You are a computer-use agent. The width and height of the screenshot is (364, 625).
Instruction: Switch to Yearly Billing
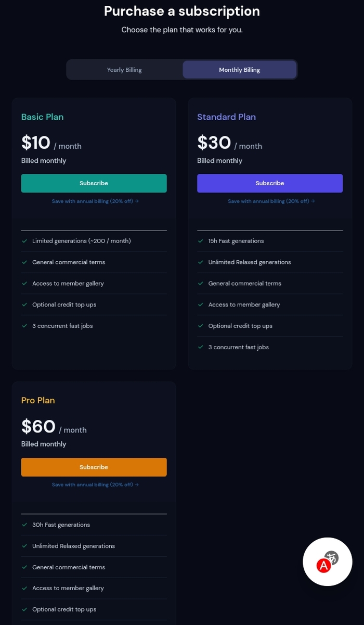pos(124,70)
